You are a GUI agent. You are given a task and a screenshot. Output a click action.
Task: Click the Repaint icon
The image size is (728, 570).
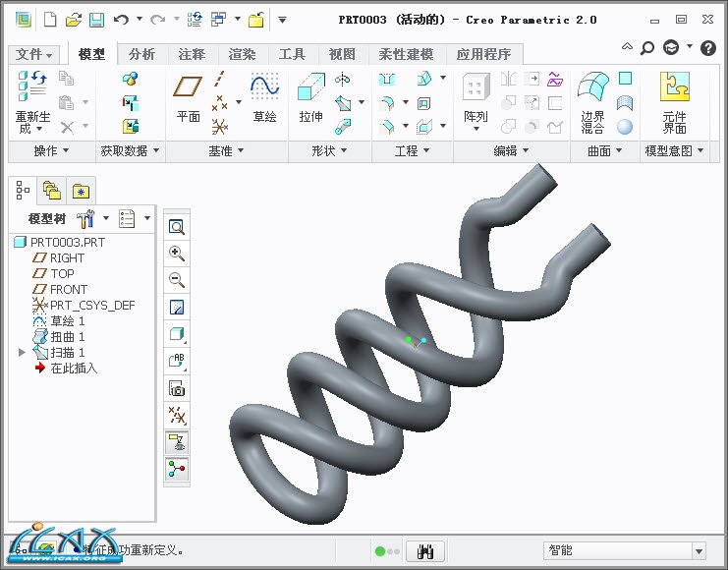177,307
